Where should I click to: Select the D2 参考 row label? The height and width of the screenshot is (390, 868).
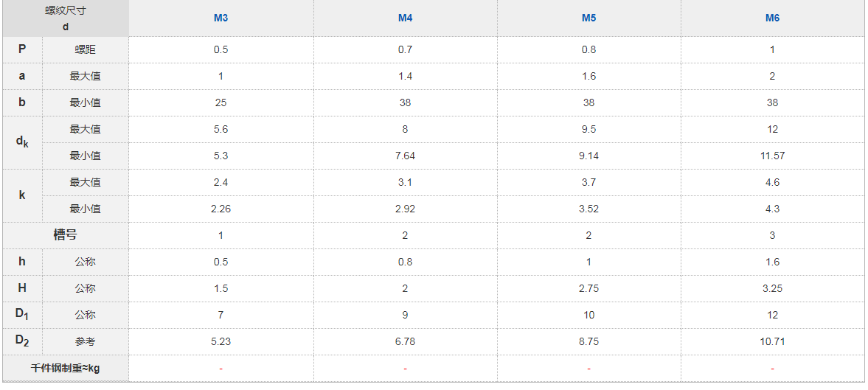85,341
